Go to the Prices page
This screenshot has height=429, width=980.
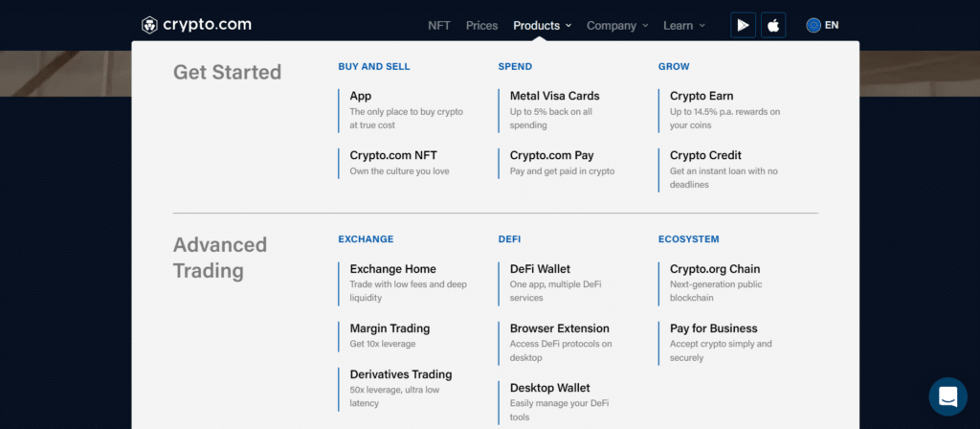pyautogui.click(x=482, y=26)
